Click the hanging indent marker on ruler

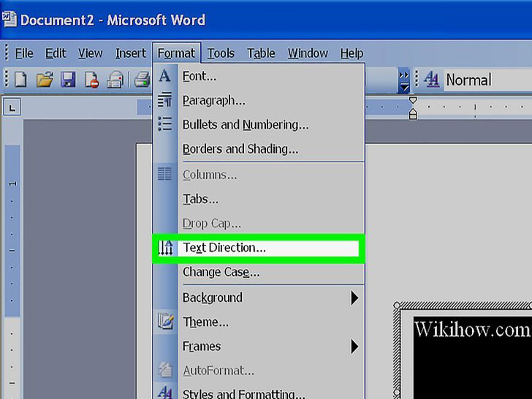(413, 112)
